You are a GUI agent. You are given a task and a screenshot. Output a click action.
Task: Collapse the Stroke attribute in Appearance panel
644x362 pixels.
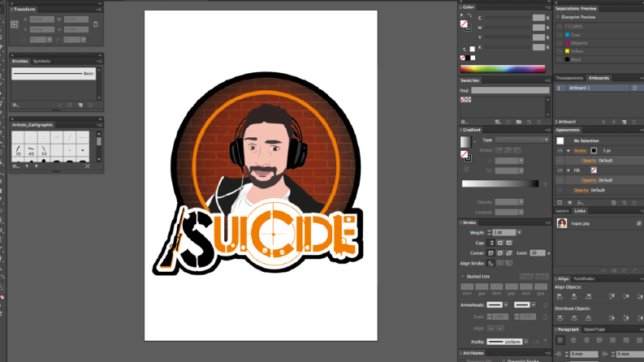tap(568, 151)
